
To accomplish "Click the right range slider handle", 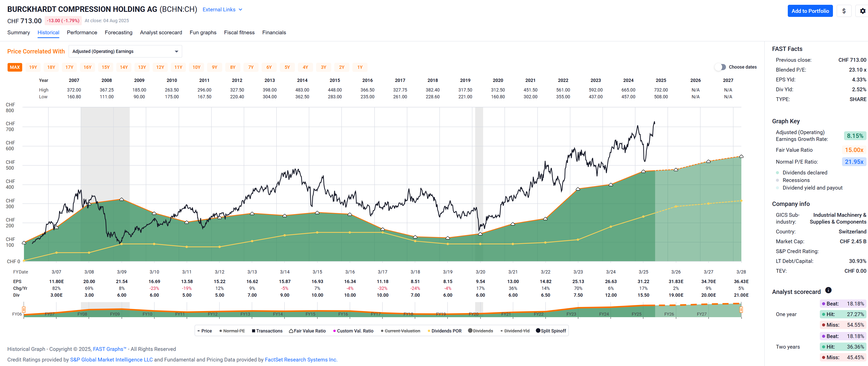I will (741, 310).
